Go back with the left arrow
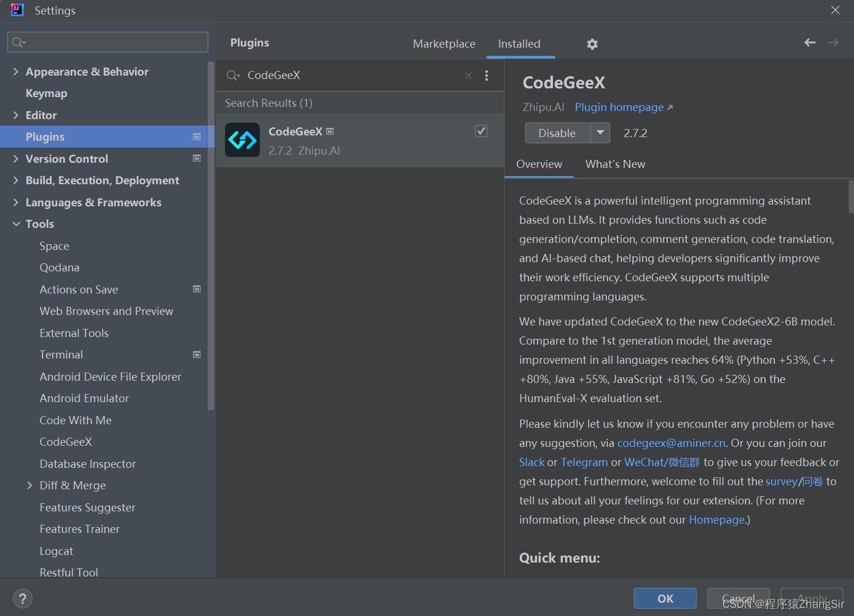The width and height of the screenshot is (854, 616). [x=810, y=42]
